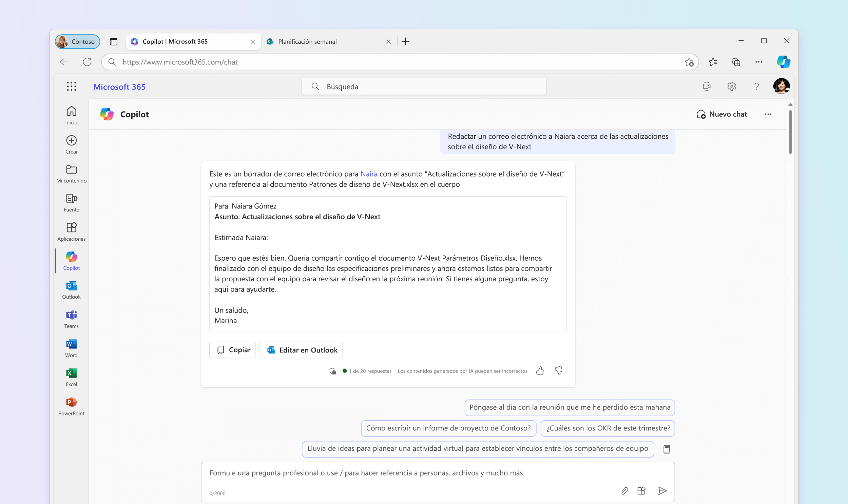
Task: Open Microsoft 365 settings gear
Action: click(x=731, y=86)
